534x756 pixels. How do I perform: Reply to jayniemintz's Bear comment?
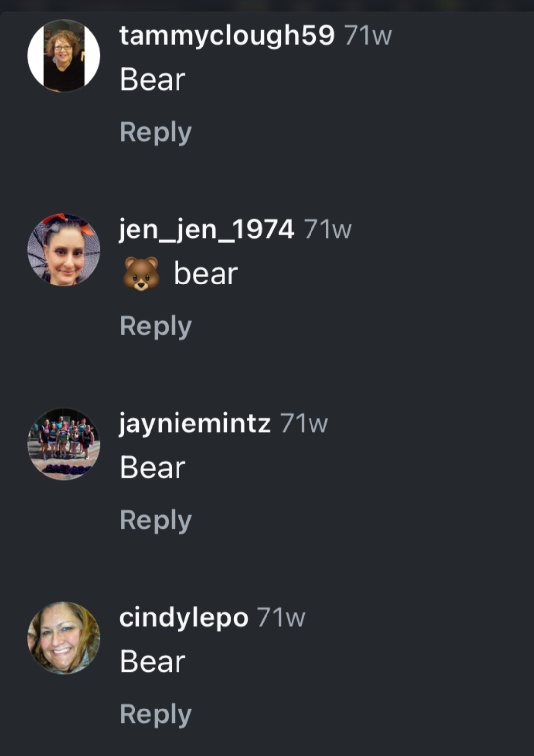point(156,520)
